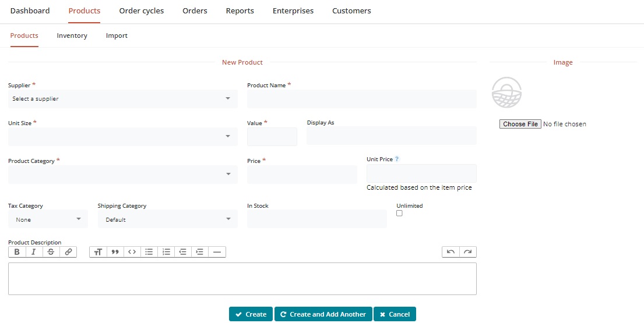The height and width of the screenshot is (323, 644).
Task: Click into the Product Name field
Action: tap(361, 99)
